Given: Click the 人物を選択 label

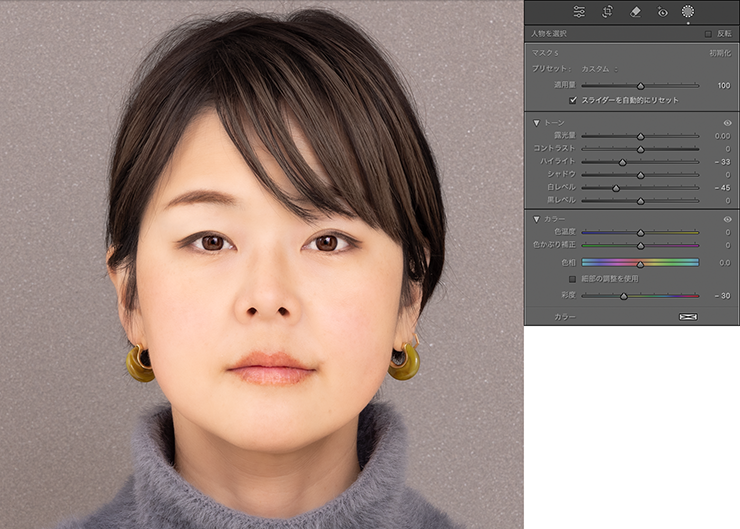Looking at the screenshot, I should (546, 33).
